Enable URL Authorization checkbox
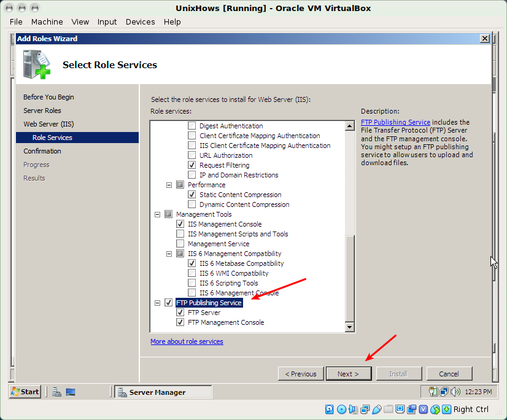 [192, 155]
